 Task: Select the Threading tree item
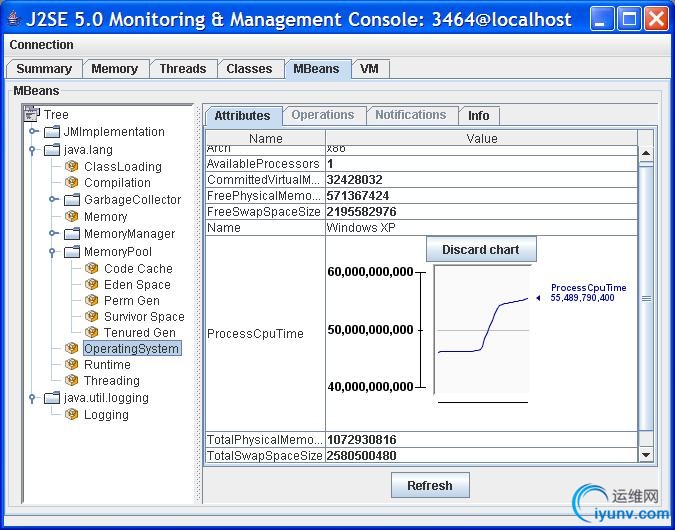pos(112,381)
